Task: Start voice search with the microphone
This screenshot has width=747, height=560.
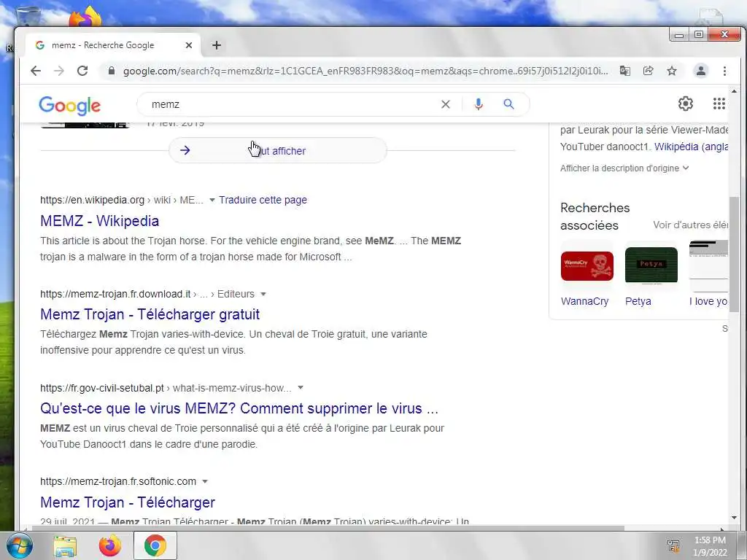Action: click(x=479, y=104)
